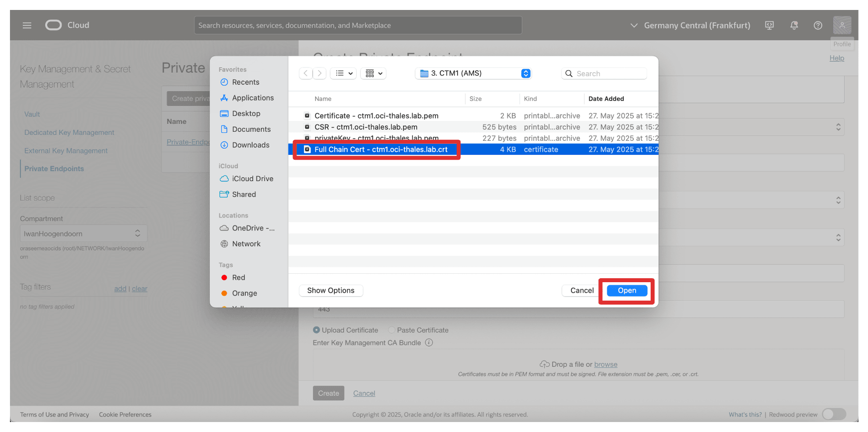Viewport: 868px width, 432px height.
Task: Cancel the file selection dialog
Action: point(582,291)
